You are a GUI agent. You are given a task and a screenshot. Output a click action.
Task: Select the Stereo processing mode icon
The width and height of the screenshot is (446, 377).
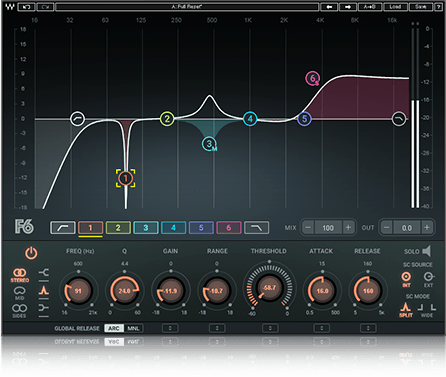click(20, 275)
